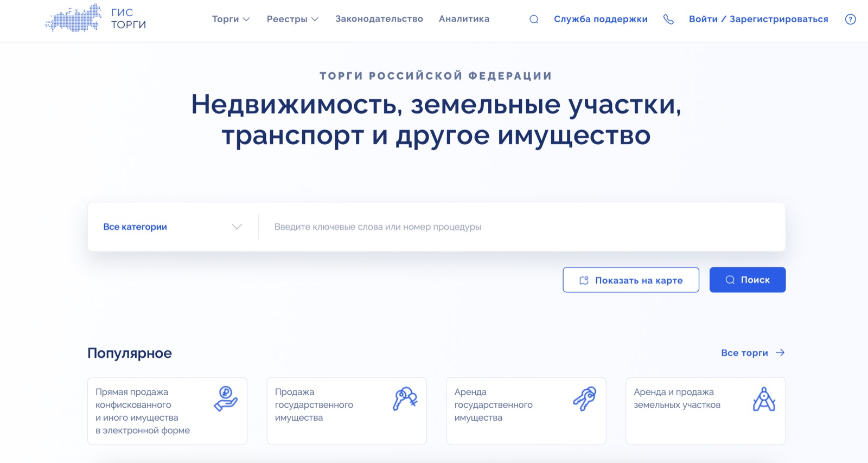Click the Популярное heading
Screen dimensions: 868x463
point(130,353)
